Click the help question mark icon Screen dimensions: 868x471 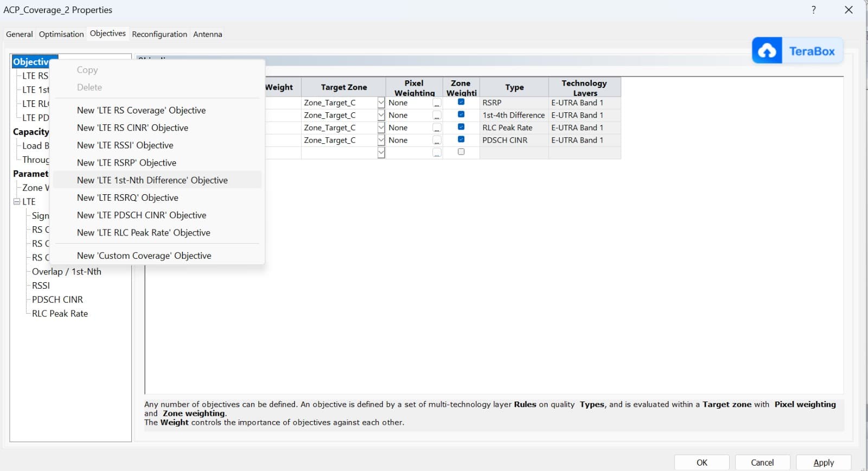click(813, 10)
